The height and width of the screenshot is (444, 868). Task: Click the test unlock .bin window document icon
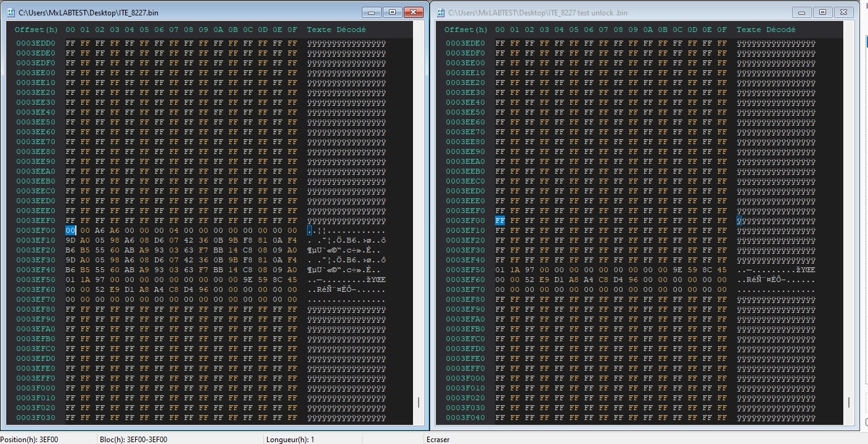pyautogui.click(x=440, y=12)
